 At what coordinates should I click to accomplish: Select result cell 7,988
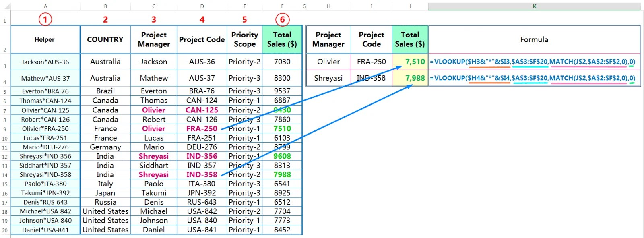[410, 78]
